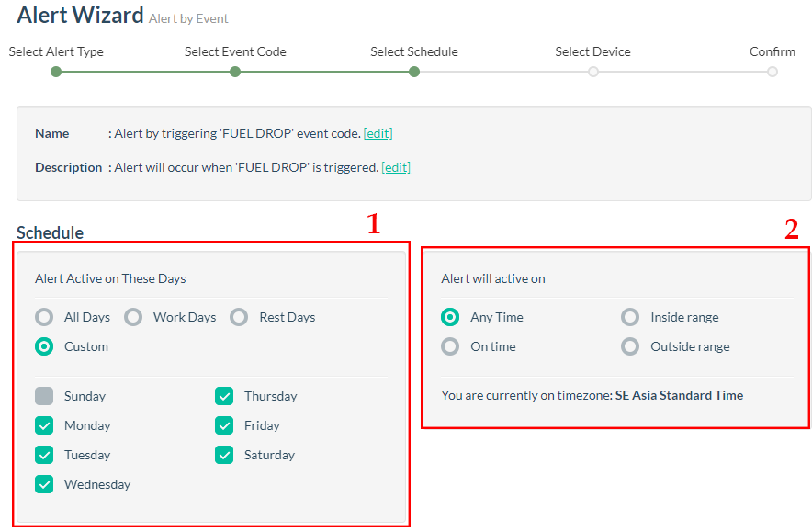This screenshot has width=812, height=532.
Task: Uncheck the Monday checkbox
Action: click(44, 425)
